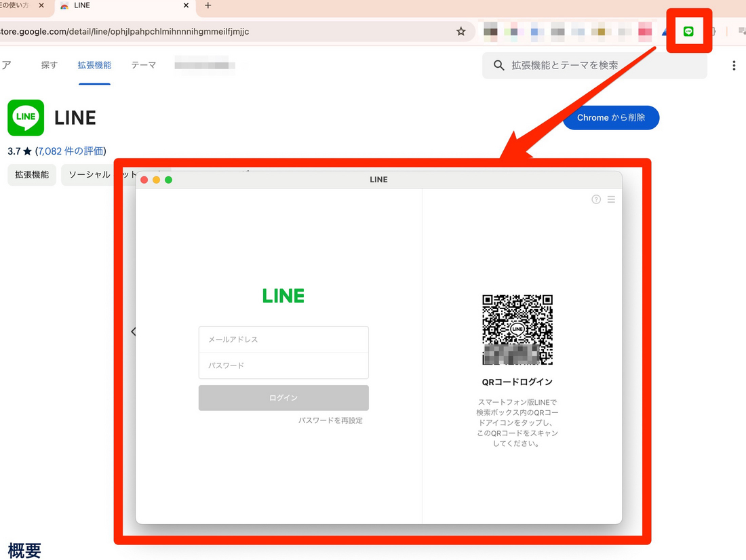Image resolution: width=746 pixels, height=560 pixels.
Task: Bookmark this page using the star icon
Action: [x=461, y=31]
